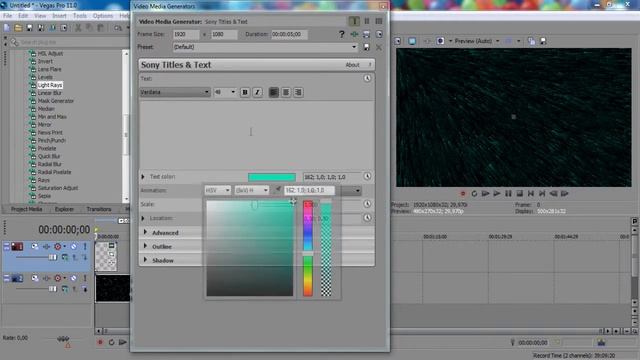Image resolution: width=640 pixels, height=360 pixels.
Task: Expand the Text color section arrow
Action: [x=143, y=177]
